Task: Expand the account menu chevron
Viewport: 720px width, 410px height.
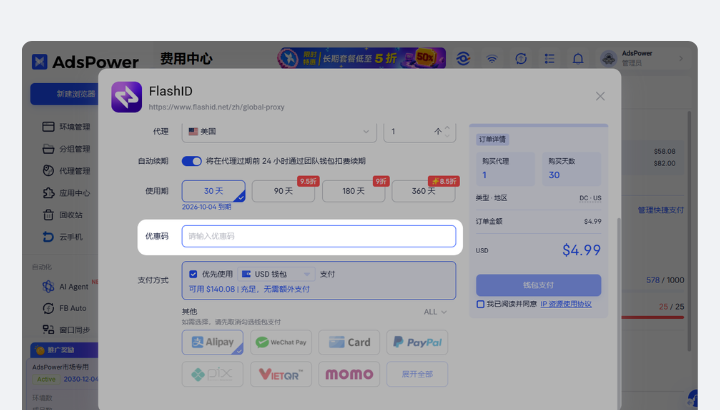Action: pos(681,59)
